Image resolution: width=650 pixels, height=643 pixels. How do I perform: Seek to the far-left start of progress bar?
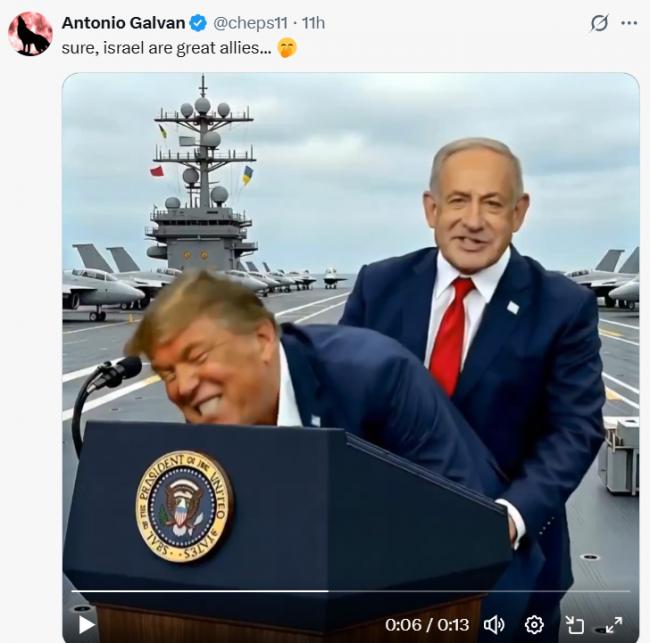coord(73,591)
